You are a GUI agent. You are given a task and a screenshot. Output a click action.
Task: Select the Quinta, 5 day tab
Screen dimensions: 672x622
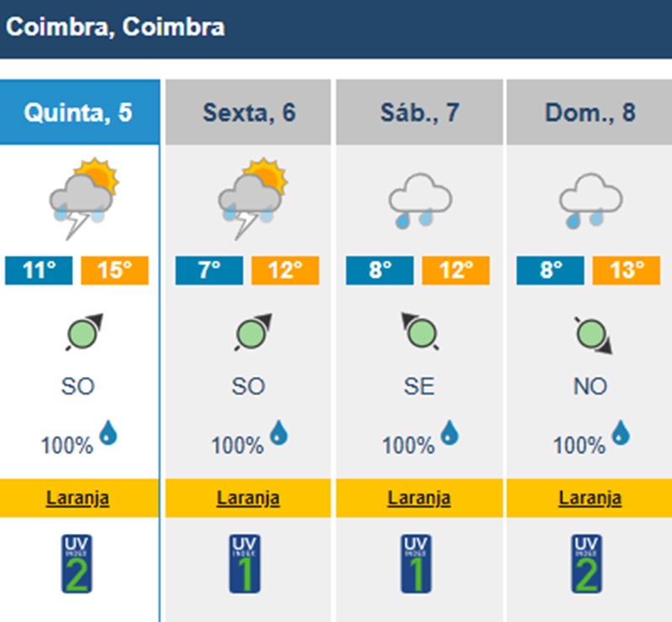[x=79, y=112]
